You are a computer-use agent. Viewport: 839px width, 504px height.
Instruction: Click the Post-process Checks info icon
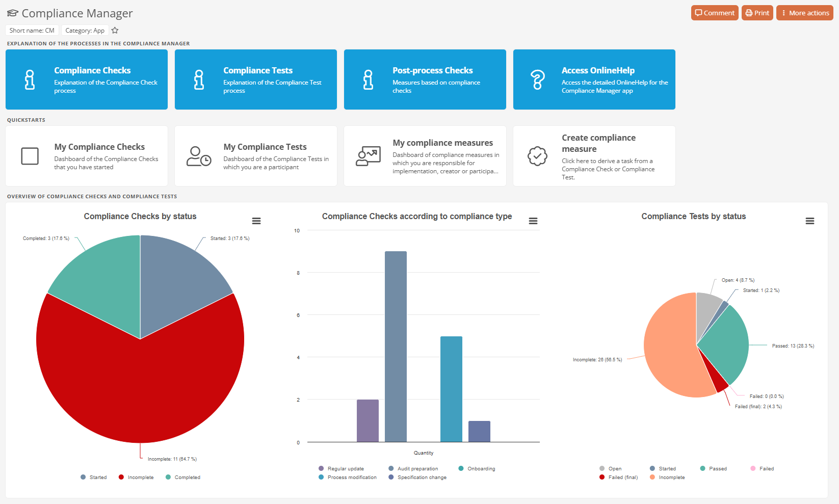[x=369, y=79]
